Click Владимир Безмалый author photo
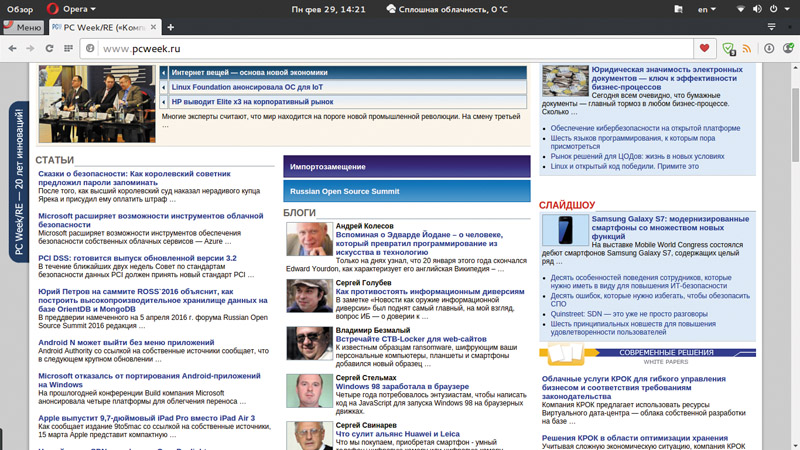Screen dimensions: 800x450 coord(309,343)
